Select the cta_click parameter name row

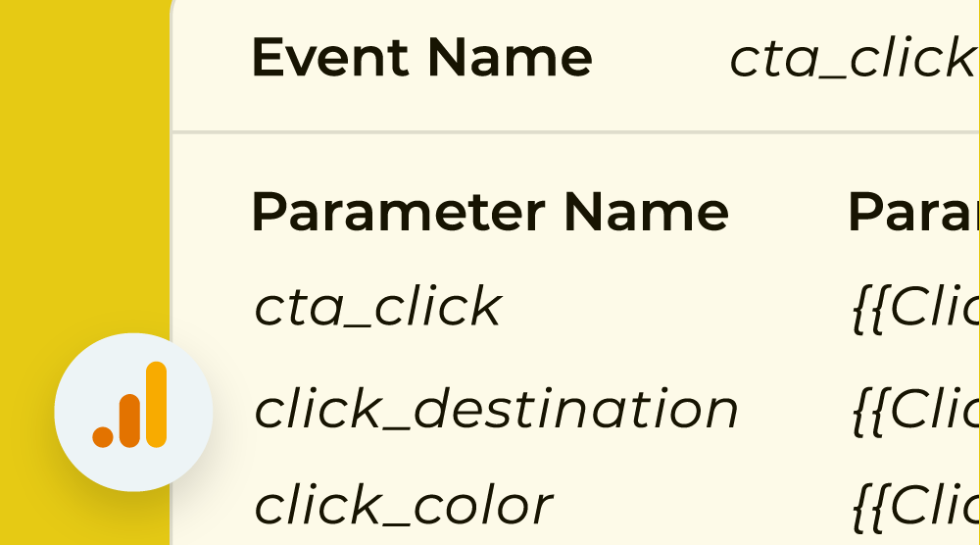[x=377, y=307]
